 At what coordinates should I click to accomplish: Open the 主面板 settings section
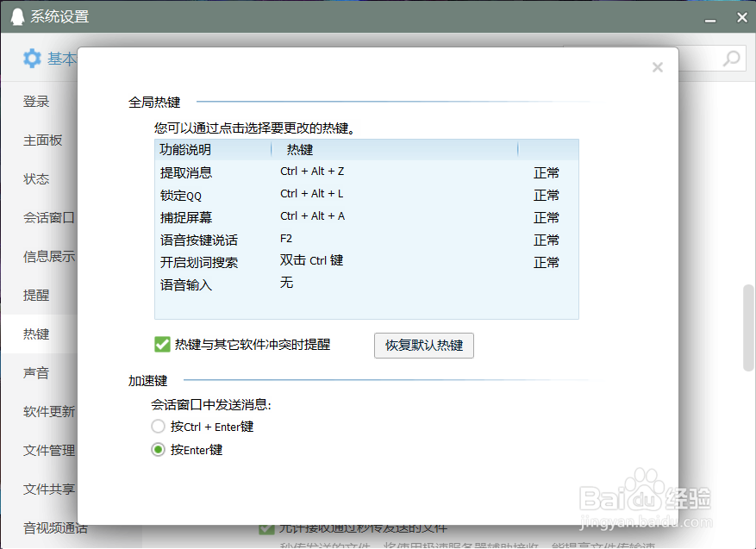pos(42,140)
